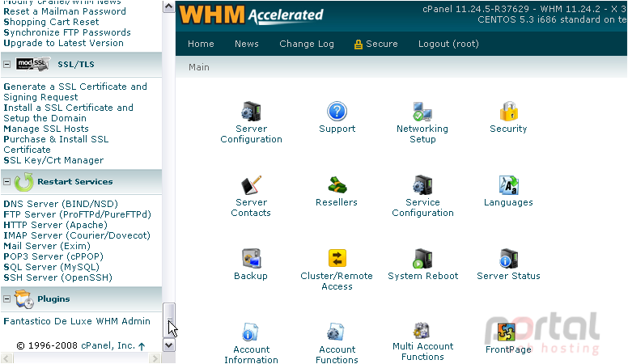The width and height of the screenshot is (628, 364).
Task: Open the Support icon
Action: 337,112
